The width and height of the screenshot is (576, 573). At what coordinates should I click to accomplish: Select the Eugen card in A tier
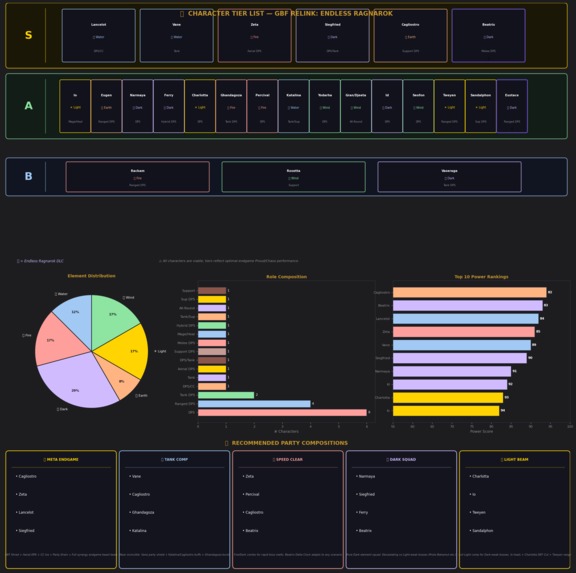tap(107, 106)
